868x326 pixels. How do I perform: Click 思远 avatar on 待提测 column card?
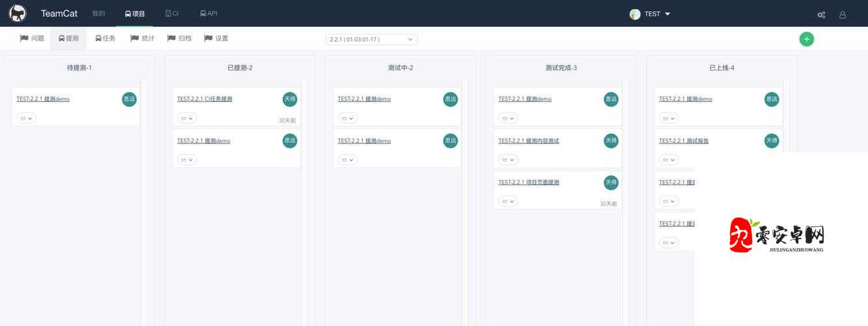(129, 99)
